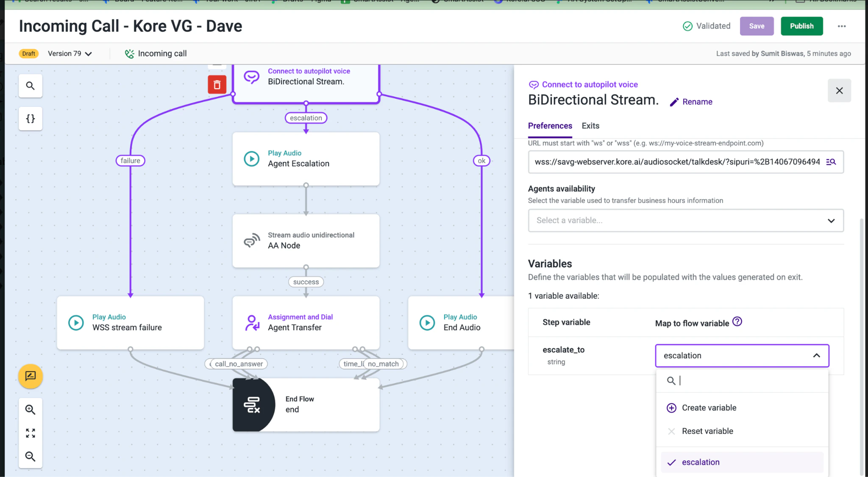Viewport: 868px width, 477px height.
Task: Open the Version 79 dropdown
Action: (x=69, y=53)
